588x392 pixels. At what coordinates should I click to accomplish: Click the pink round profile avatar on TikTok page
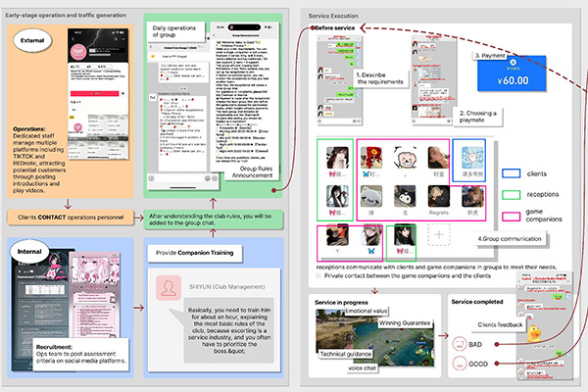click(x=78, y=52)
